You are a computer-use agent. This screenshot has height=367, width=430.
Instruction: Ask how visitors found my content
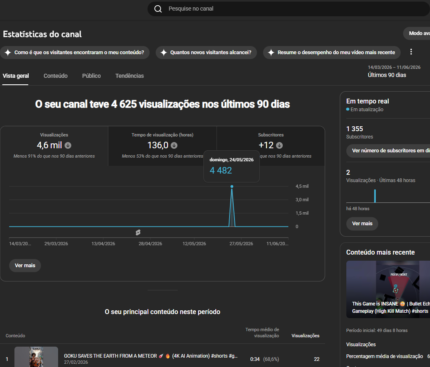(x=75, y=52)
